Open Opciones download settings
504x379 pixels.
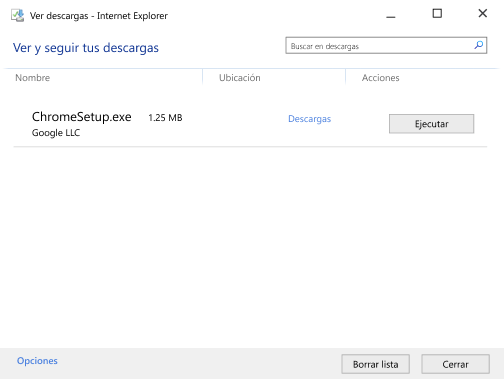tap(37, 361)
